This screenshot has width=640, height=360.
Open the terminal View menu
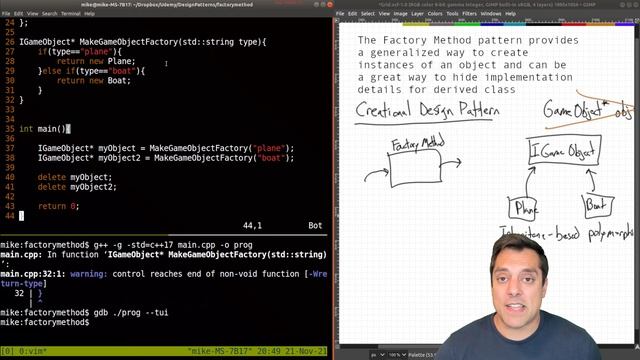32,13
